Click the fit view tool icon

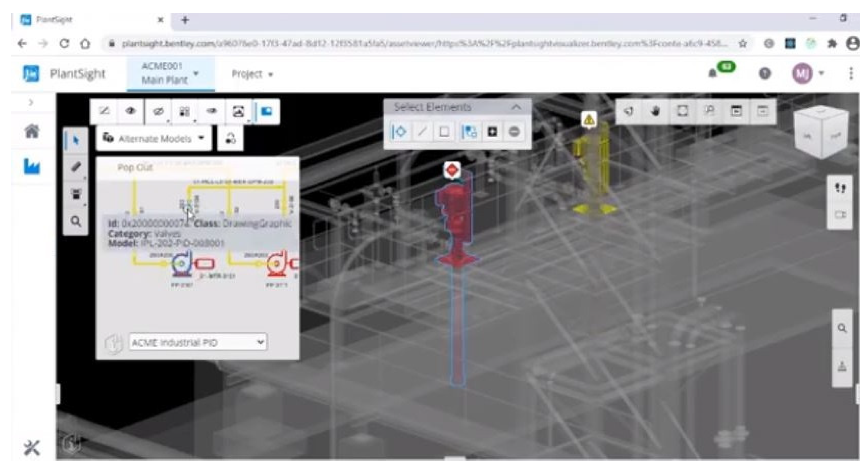(682, 111)
